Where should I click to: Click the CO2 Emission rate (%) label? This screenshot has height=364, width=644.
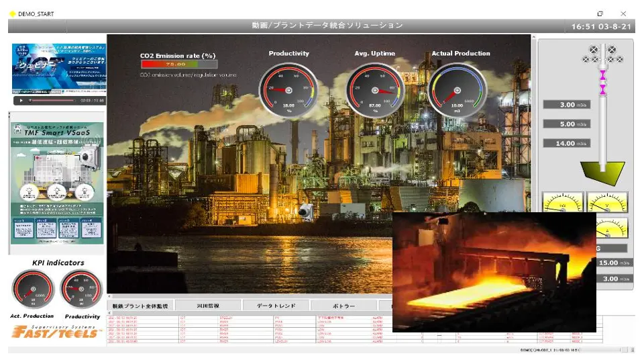[x=178, y=56]
